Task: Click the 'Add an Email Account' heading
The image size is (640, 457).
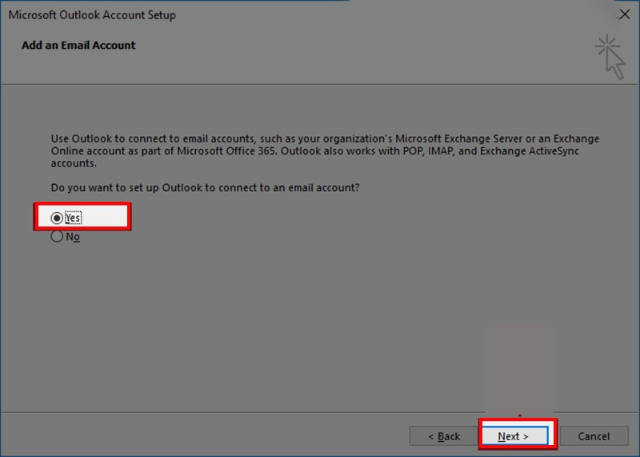Action: point(78,45)
